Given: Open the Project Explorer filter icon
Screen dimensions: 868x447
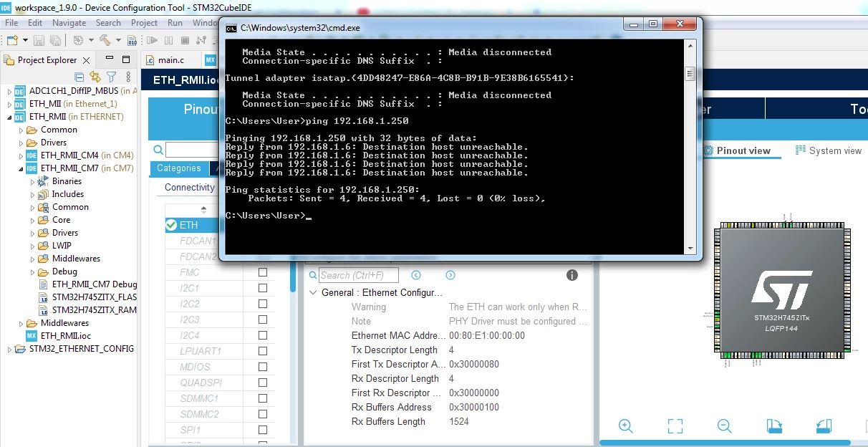Looking at the screenshot, I should click(x=111, y=77).
